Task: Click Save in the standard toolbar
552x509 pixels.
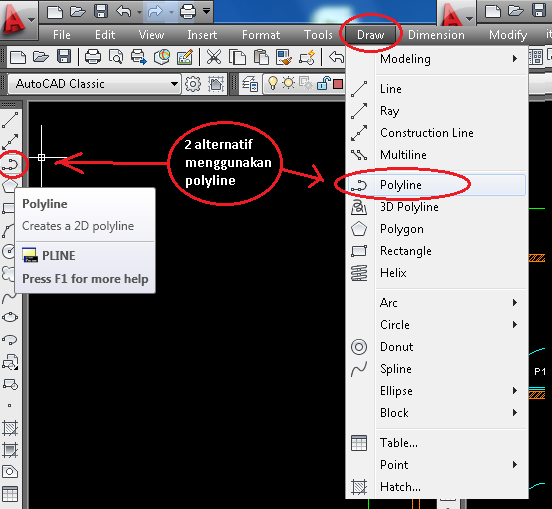Action: click(x=64, y=57)
